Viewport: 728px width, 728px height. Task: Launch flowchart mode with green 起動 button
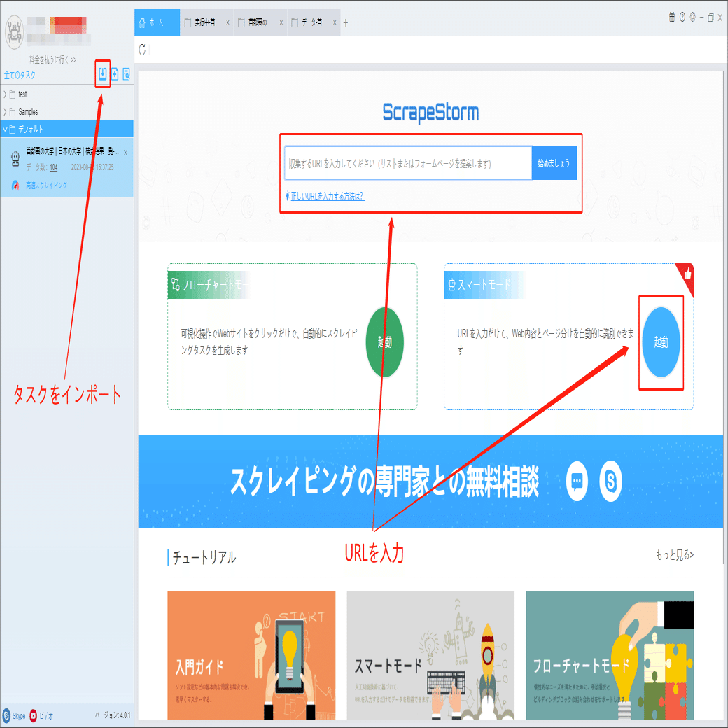(385, 342)
